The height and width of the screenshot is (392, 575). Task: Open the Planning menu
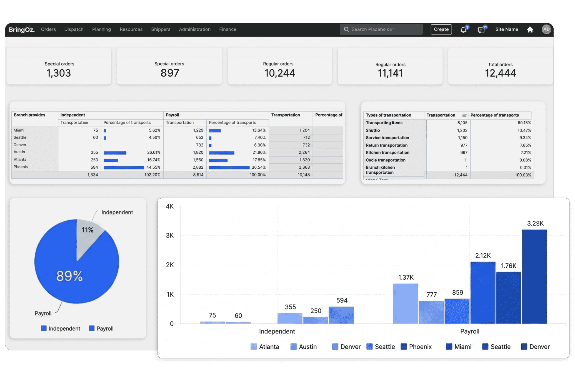point(101,29)
